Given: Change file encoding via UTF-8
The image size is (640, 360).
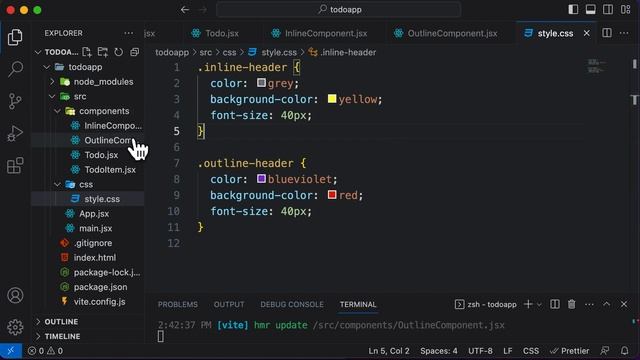Looking at the screenshot, I should 480,351.
